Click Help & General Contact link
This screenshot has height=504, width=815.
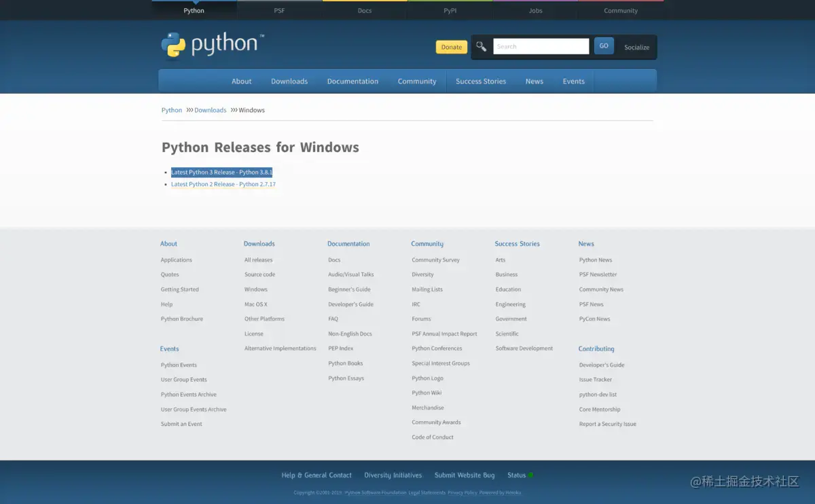point(316,475)
